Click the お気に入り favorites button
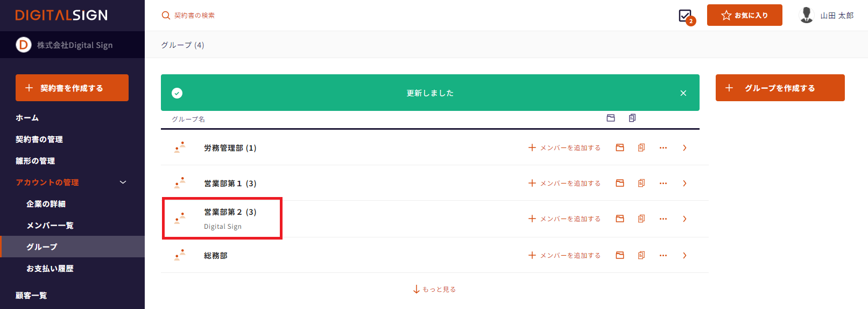The height and width of the screenshot is (309, 868). [x=744, y=15]
